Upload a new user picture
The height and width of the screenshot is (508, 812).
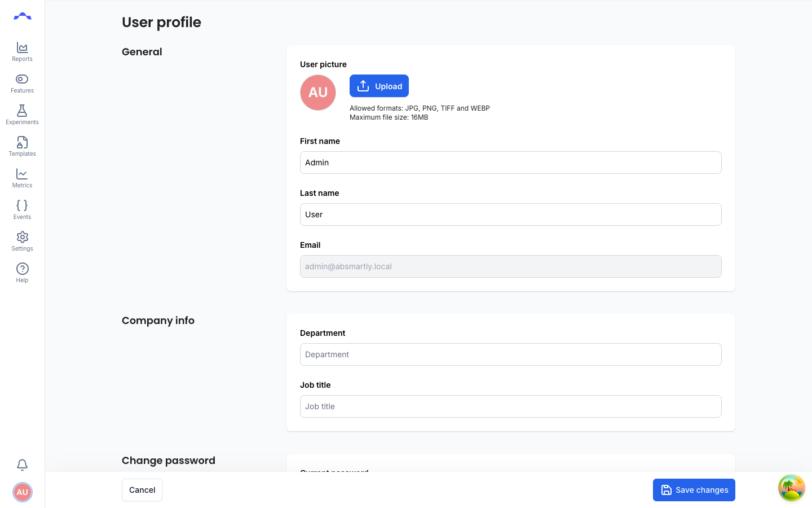[379, 86]
